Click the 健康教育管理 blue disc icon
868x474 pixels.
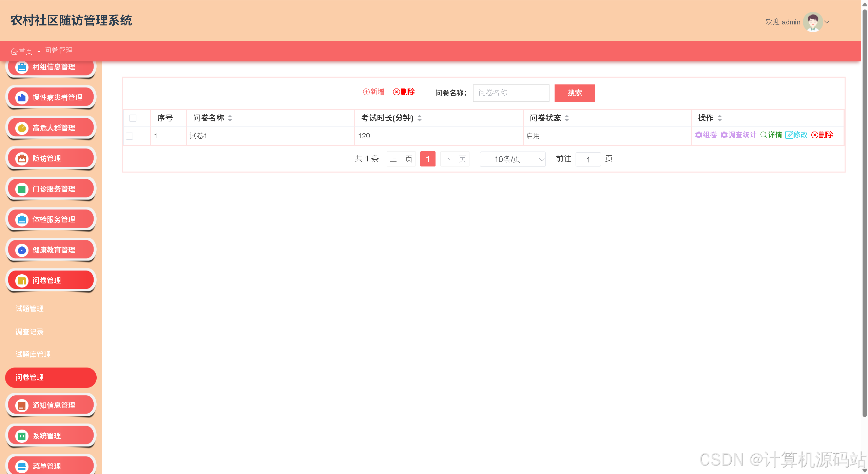click(x=22, y=250)
